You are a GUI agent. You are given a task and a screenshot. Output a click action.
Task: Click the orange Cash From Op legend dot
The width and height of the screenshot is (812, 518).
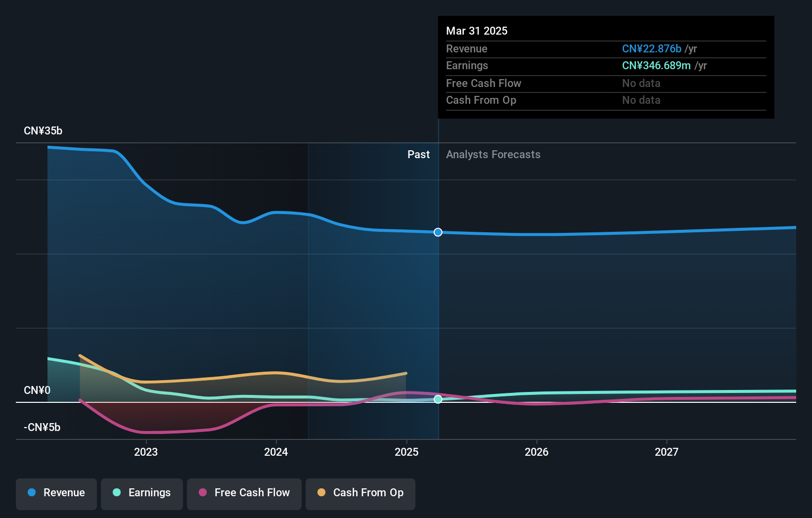click(321, 493)
